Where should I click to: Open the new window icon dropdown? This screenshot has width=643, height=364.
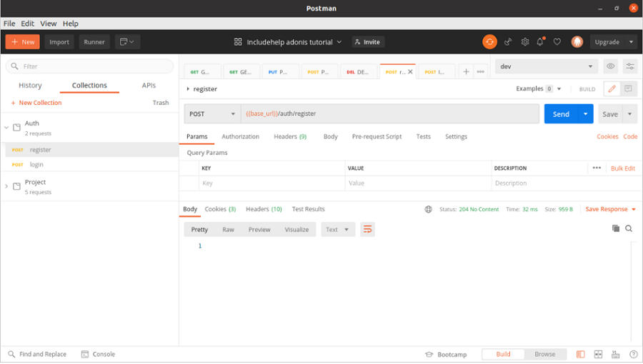[x=128, y=42]
